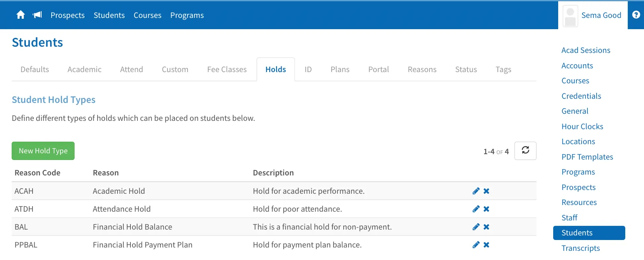644x260 pixels.
Task: Switch to the Reasons tab
Action: pos(422,69)
